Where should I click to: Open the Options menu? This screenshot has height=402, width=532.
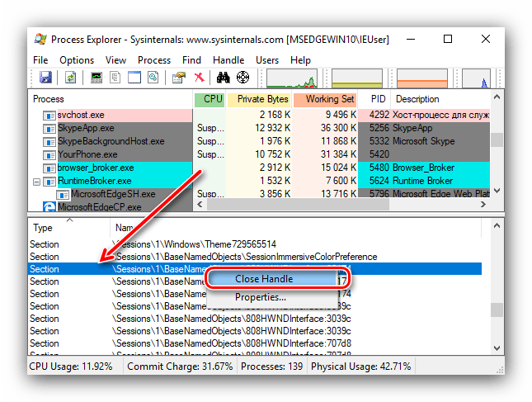(77, 60)
